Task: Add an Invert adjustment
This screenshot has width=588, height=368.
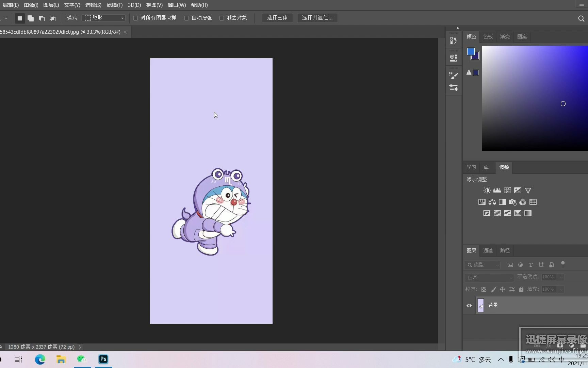Action: tap(487, 213)
